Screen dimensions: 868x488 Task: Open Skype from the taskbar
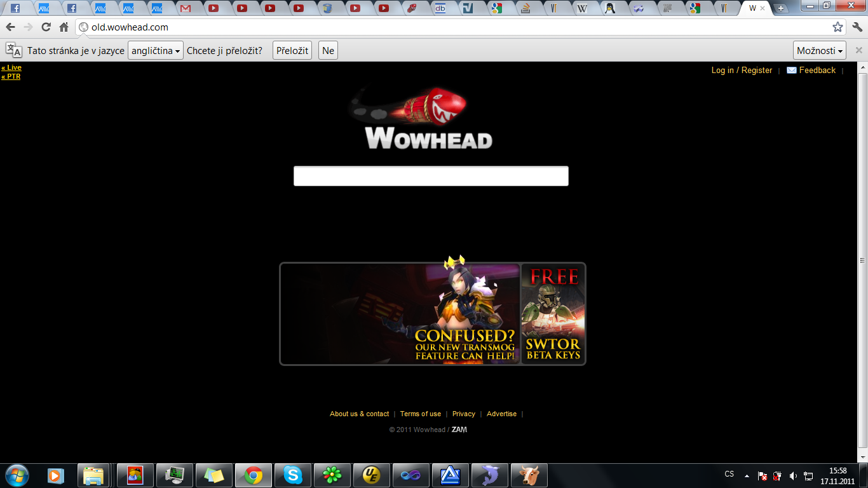[x=293, y=475]
